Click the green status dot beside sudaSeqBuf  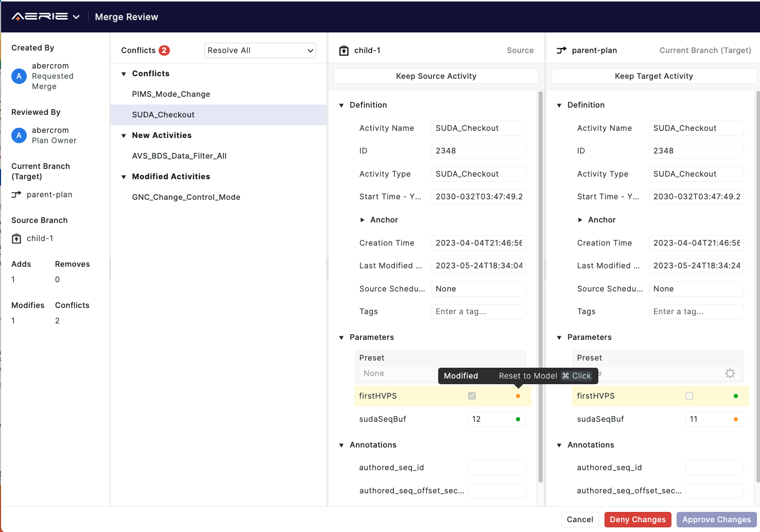517,419
